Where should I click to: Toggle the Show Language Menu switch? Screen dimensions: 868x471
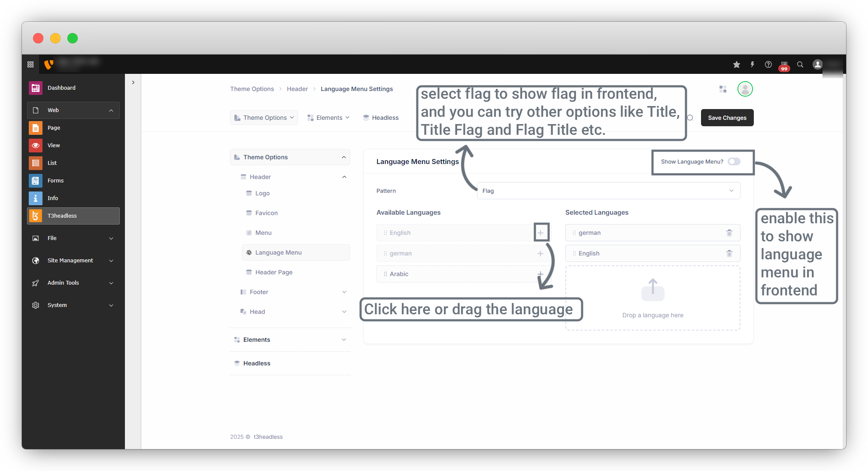click(x=734, y=161)
